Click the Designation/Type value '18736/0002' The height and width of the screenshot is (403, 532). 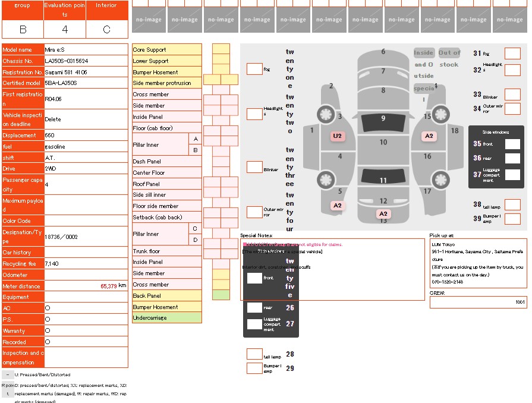(61, 237)
